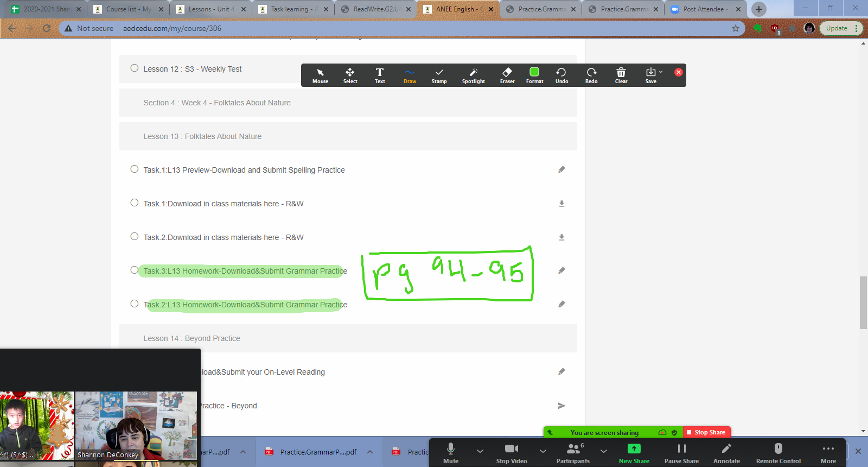Click pencil icon for Task.3:L13 Homework
868x467 pixels.
tap(561, 270)
